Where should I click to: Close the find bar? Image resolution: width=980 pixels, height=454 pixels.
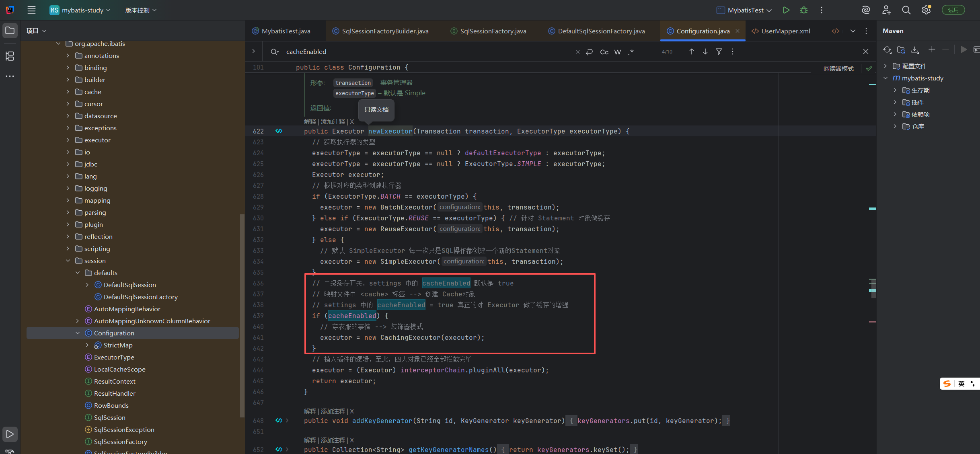tap(865, 51)
